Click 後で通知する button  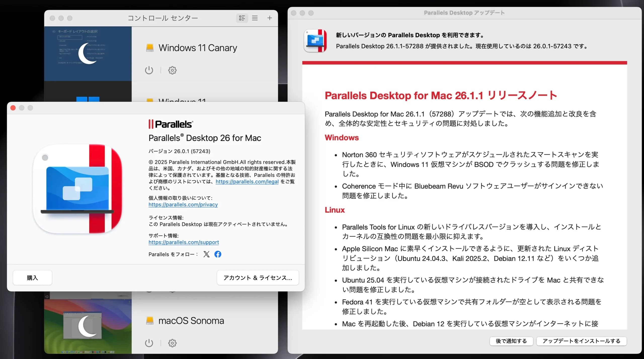[x=511, y=341]
